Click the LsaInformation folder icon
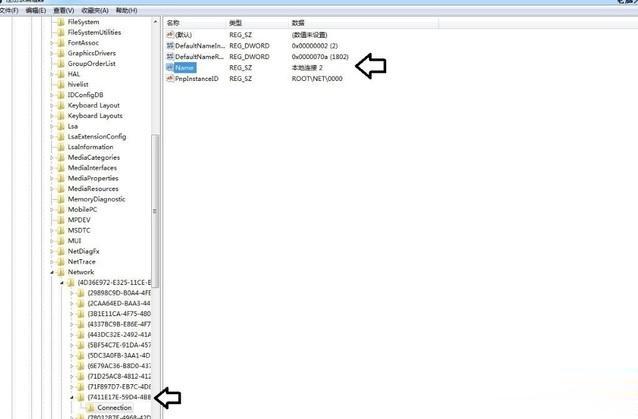This screenshot has width=638, height=419. pos(61,147)
